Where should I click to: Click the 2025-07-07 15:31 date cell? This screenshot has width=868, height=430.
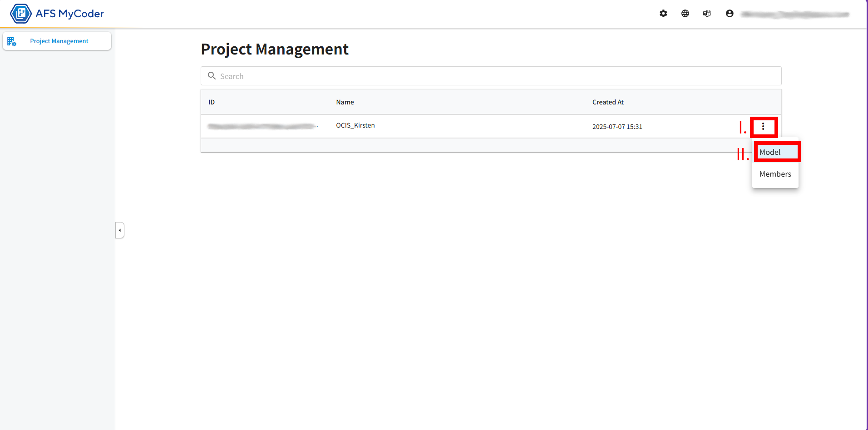pyautogui.click(x=617, y=127)
